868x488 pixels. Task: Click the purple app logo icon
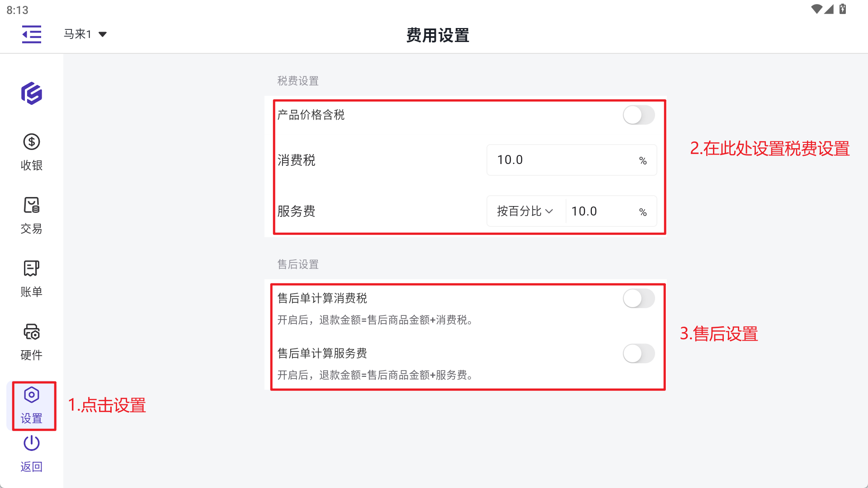click(32, 94)
